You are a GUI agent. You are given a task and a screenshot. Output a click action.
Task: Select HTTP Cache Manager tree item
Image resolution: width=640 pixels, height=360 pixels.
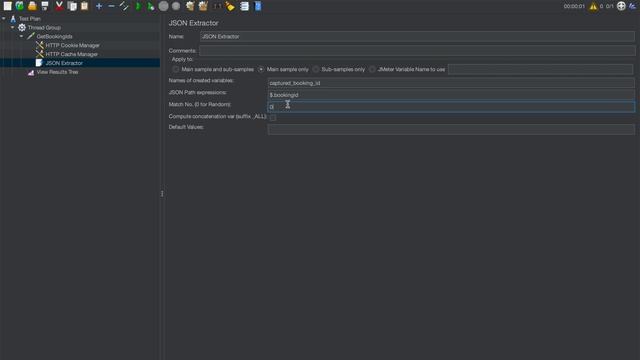[71, 54]
